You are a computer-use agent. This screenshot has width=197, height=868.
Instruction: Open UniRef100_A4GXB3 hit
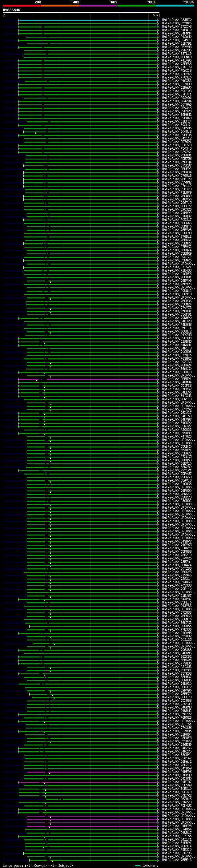[x=177, y=81]
